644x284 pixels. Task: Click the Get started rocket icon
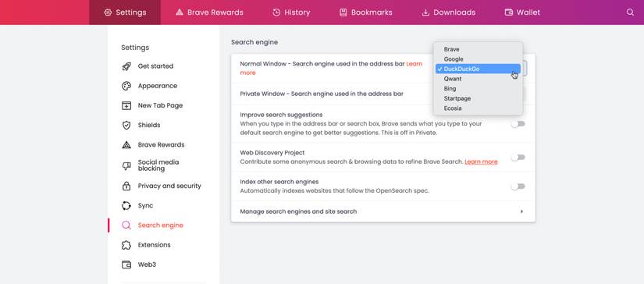tap(126, 66)
